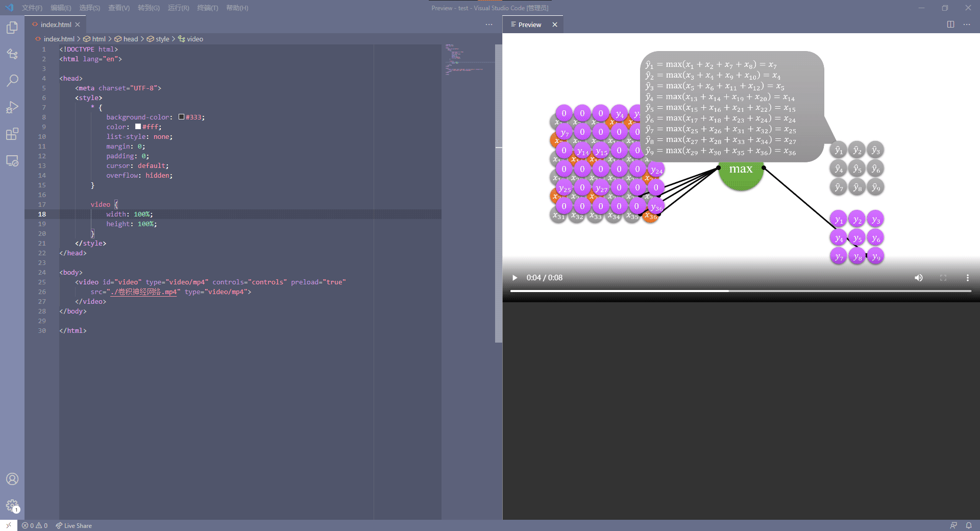Open the 选择(S) menu

click(x=89, y=8)
